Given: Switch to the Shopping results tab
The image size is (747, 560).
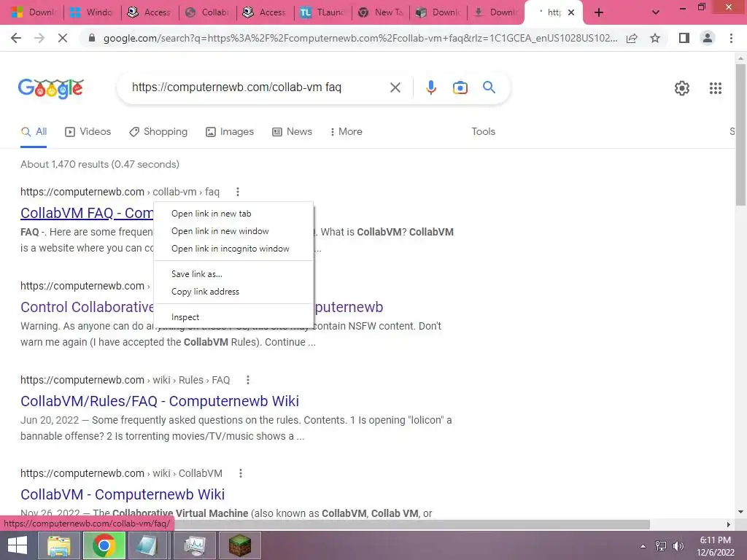Looking at the screenshot, I should (158, 132).
